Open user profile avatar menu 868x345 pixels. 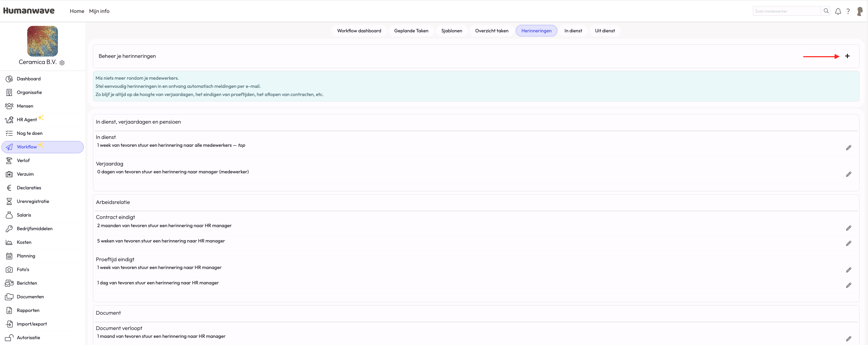[860, 11]
